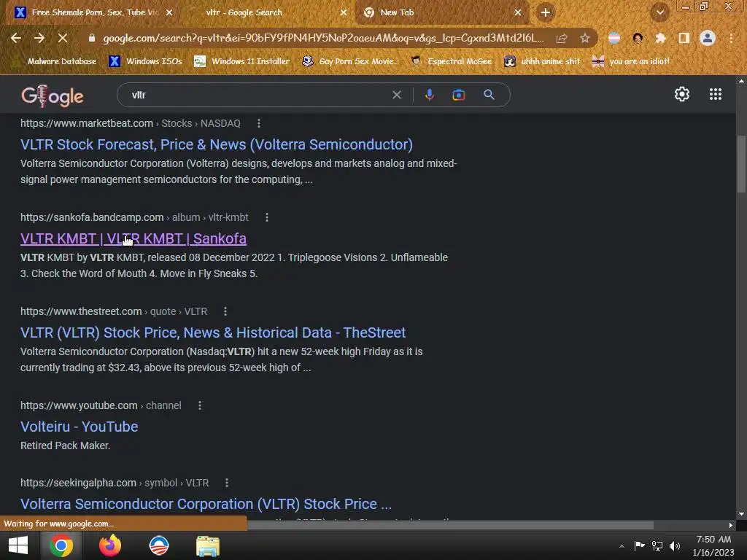The width and height of the screenshot is (747, 560).
Task: Submit search with magnifier icon
Action: click(x=489, y=95)
